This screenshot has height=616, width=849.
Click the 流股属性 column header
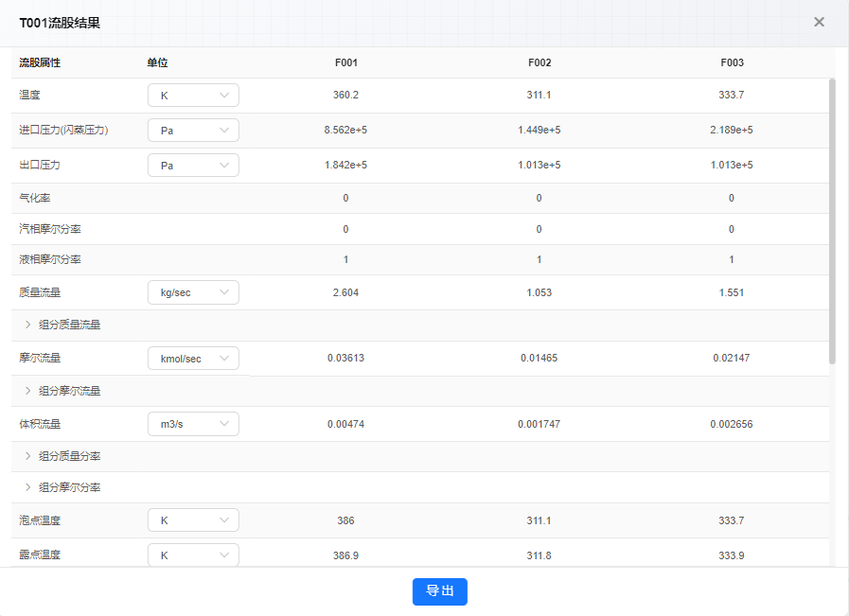(40, 62)
